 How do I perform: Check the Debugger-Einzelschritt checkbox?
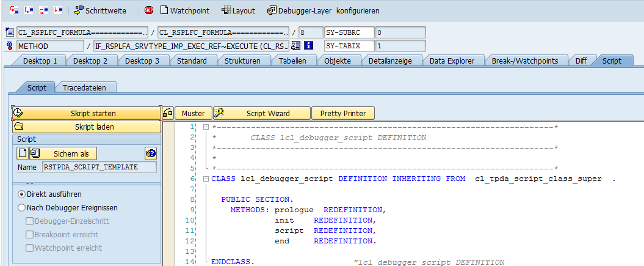[29, 221]
